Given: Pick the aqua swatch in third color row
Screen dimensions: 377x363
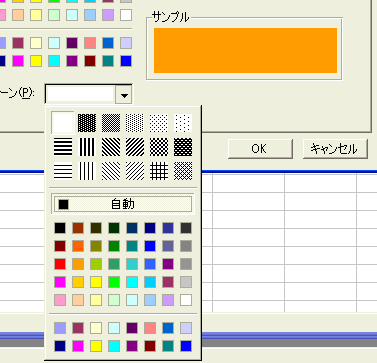Looking at the screenshot, I should [132, 264].
